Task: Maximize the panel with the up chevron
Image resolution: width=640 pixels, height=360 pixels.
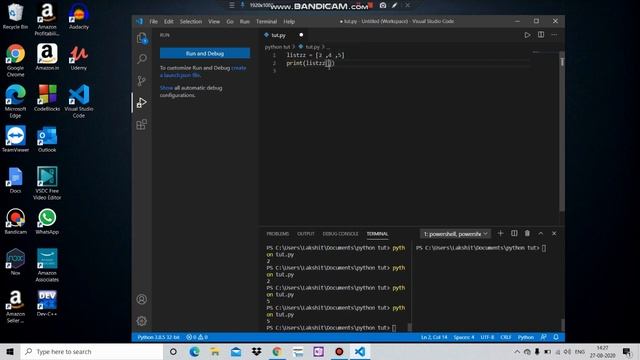Action: coord(541,233)
